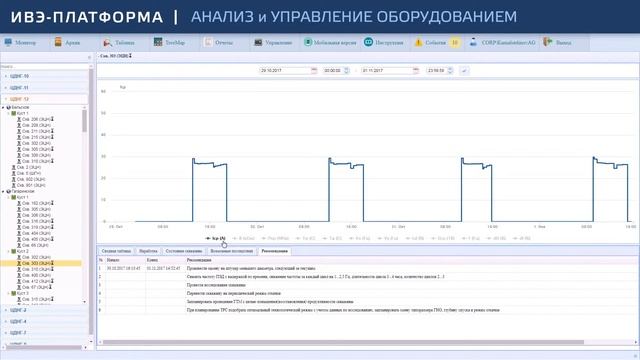
Task: Expand the ЦДНГ-2 accordion section
Action: pos(44,310)
